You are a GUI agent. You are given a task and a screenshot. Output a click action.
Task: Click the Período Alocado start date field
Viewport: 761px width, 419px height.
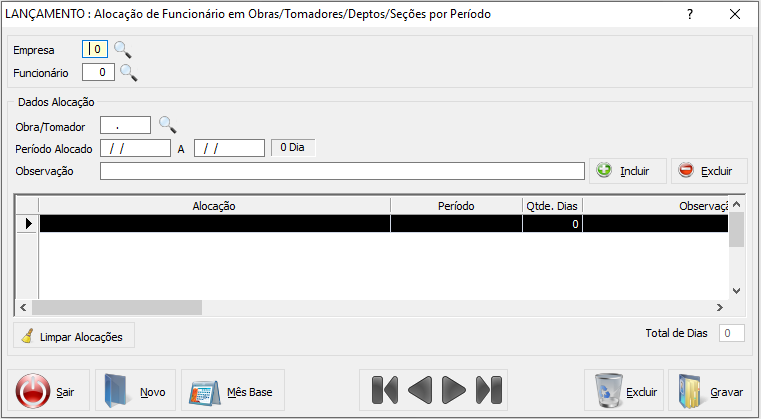[x=135, y=148]
